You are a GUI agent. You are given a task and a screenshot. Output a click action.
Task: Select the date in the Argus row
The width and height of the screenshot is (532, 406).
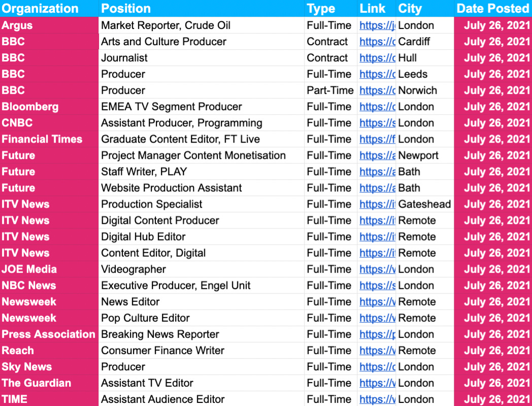493,25
